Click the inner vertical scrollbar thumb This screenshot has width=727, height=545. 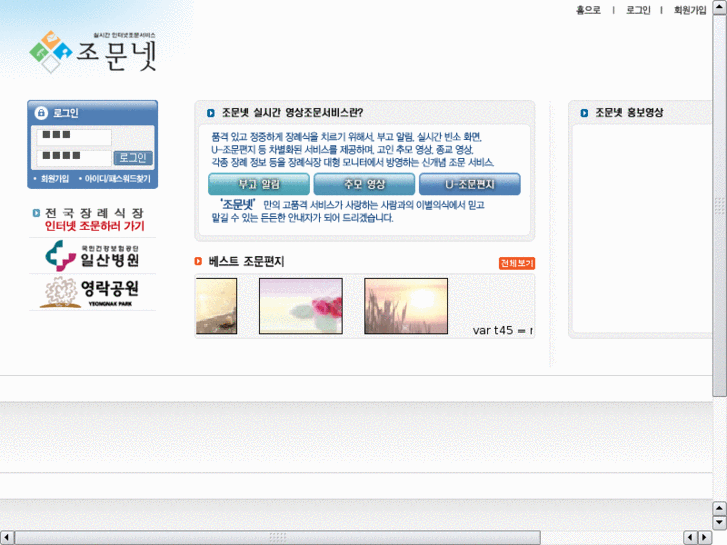[x=720, y=205]
